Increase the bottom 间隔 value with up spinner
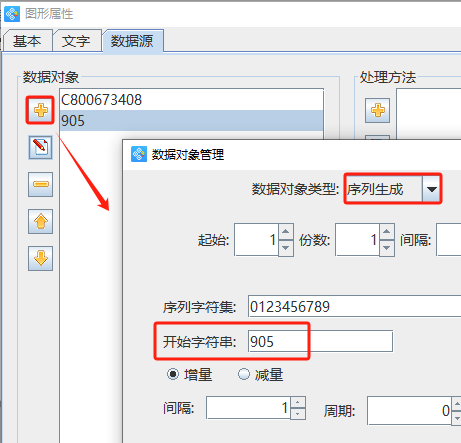 298,402
